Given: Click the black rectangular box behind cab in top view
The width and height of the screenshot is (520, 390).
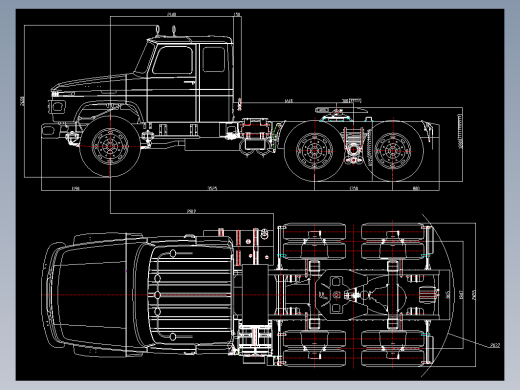Looking at the screenshot, I should pyautogui.click(x=255, y=294).
